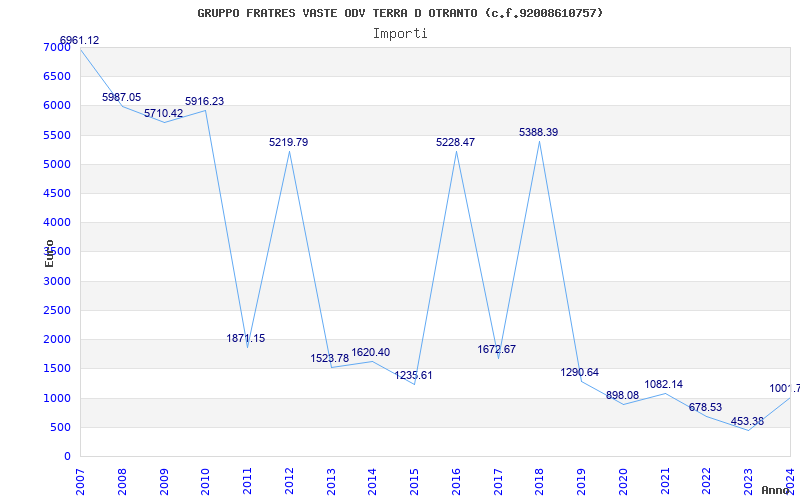The width and height of the screenshot is (800, 500).
Task: Click the 2010 x-axis year label
Action: (205, 482)
